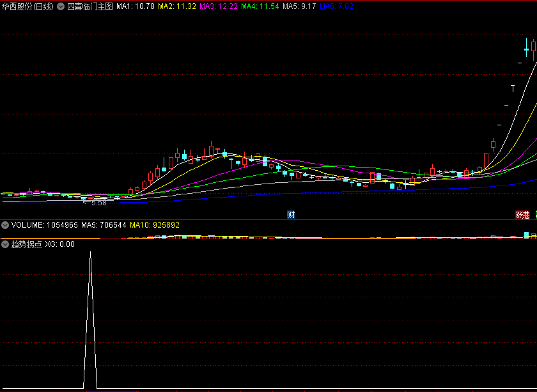This screenshot has height=392, width=537.
Task: Click the magenta MA3: 12.22 legend value
Action: (219, 6)
